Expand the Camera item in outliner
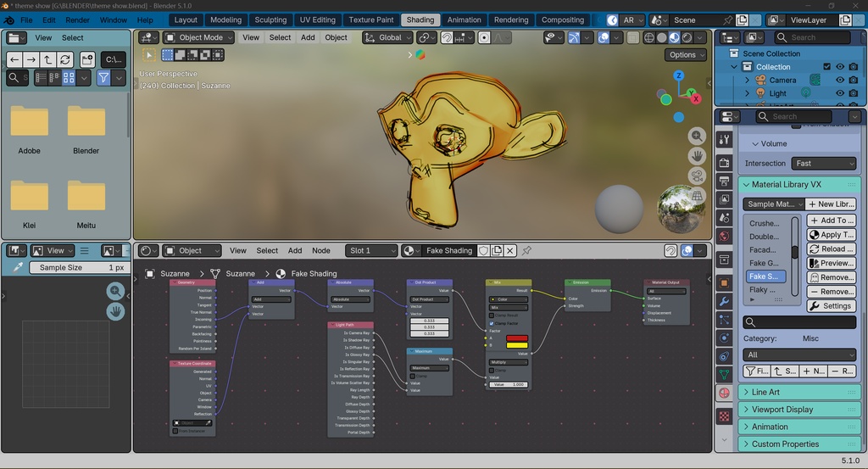The width and height of the screenshot is (868, 469). pyautogui.click(x=747, y=81)
